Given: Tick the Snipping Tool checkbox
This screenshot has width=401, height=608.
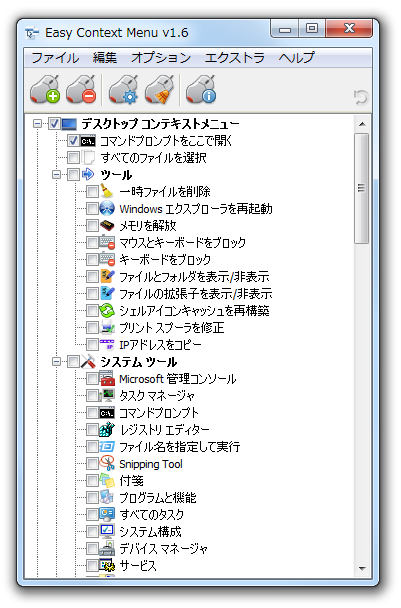Looking at the screenshot, I should (x=92, y=463).
